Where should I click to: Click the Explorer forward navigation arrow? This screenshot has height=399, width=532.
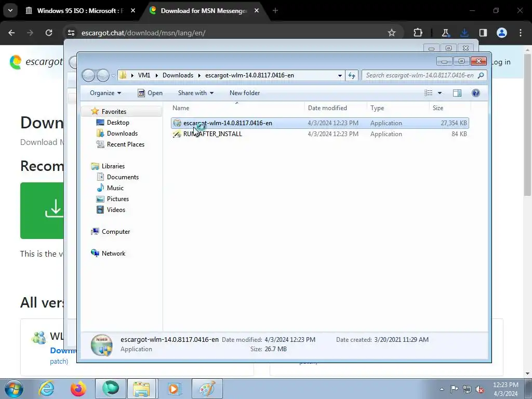point(103,75)
